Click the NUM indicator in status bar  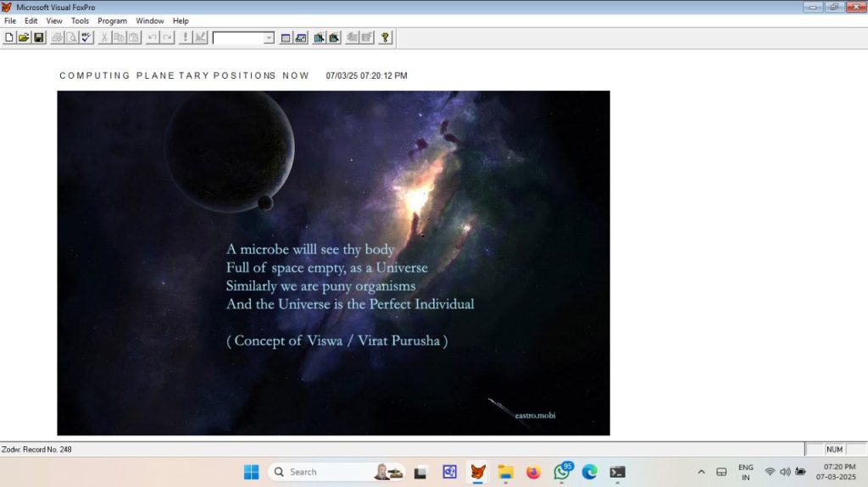(x=834, y=450)
